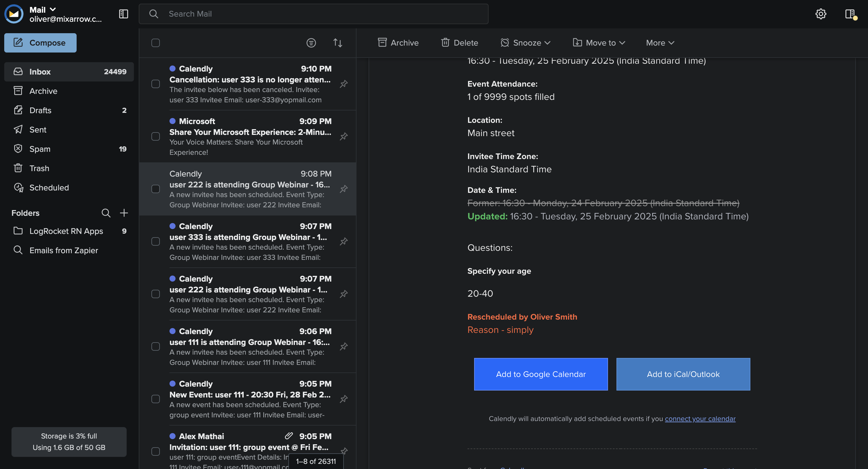Select the Microsoft email checkbox
Viewport: 868px width, 469px height.
(155, 136)
